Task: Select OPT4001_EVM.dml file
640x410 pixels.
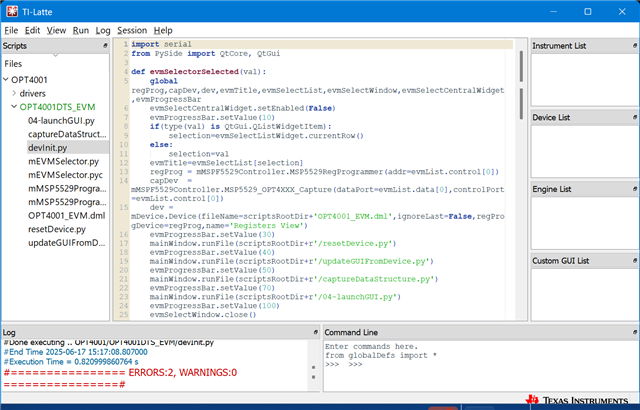Action: coord(67,215)
